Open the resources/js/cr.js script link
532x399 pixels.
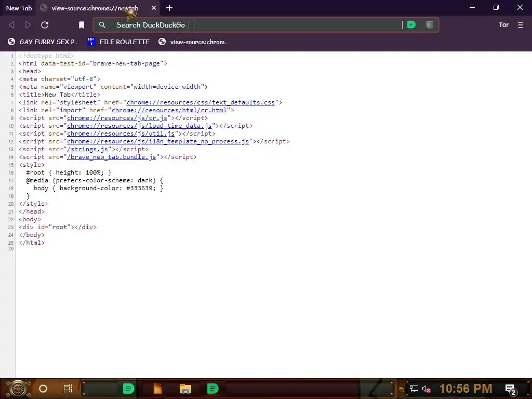pos(117,118)
